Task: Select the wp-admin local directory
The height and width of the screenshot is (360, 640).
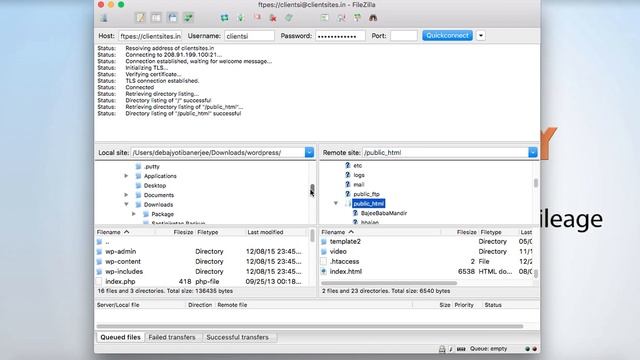Action: coord(202,251)
